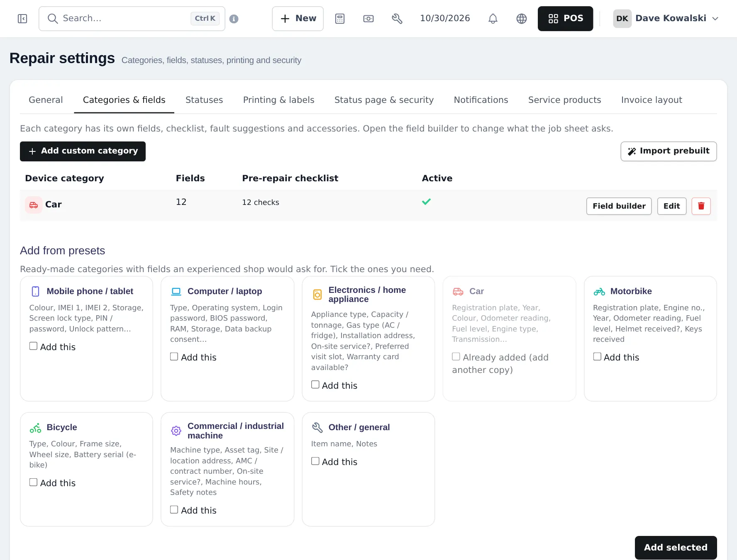Open the Printing & labels tab

(x=279, y=100)
